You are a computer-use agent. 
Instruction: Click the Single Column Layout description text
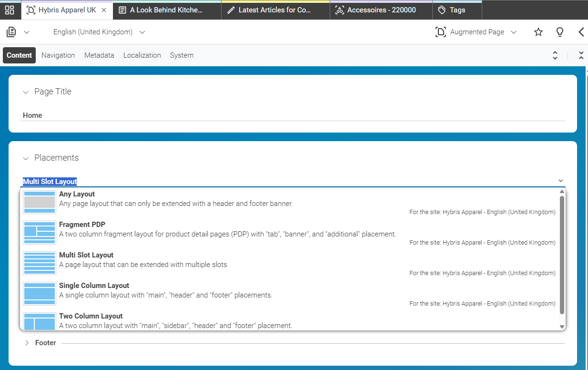166,295
